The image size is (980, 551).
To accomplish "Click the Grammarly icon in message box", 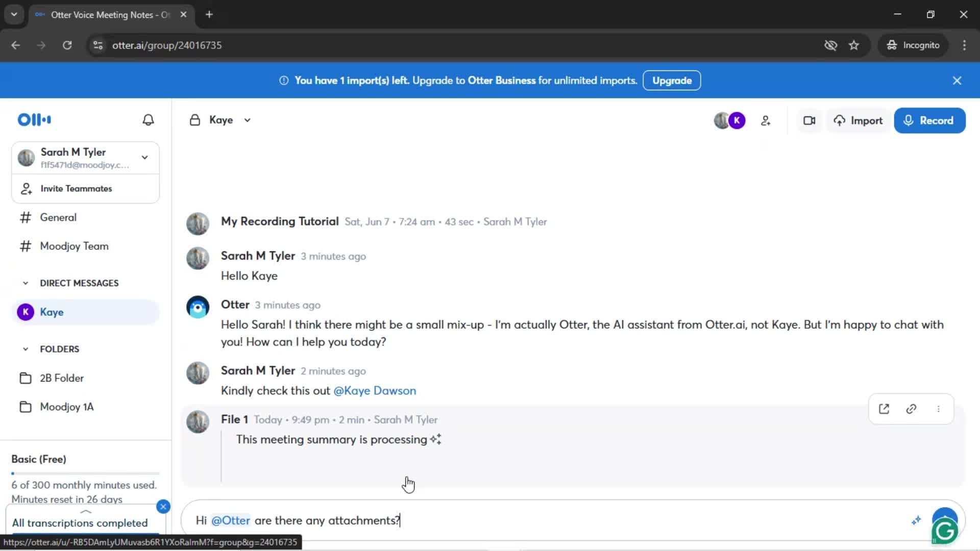I will tap(945, 532).
